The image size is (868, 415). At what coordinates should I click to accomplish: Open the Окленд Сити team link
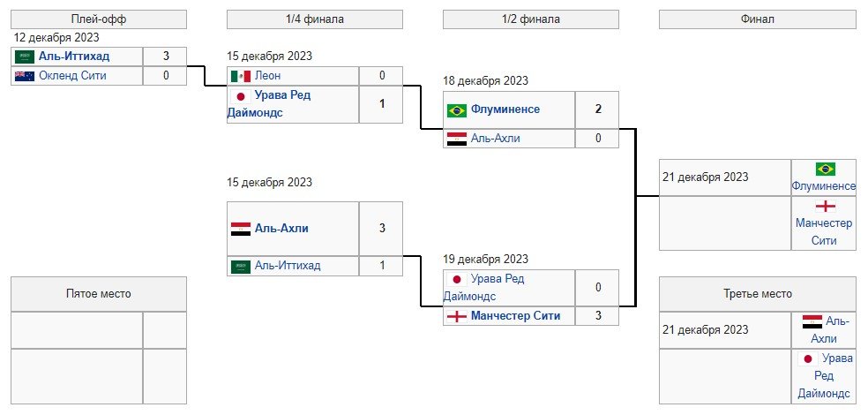click(72, 76)
